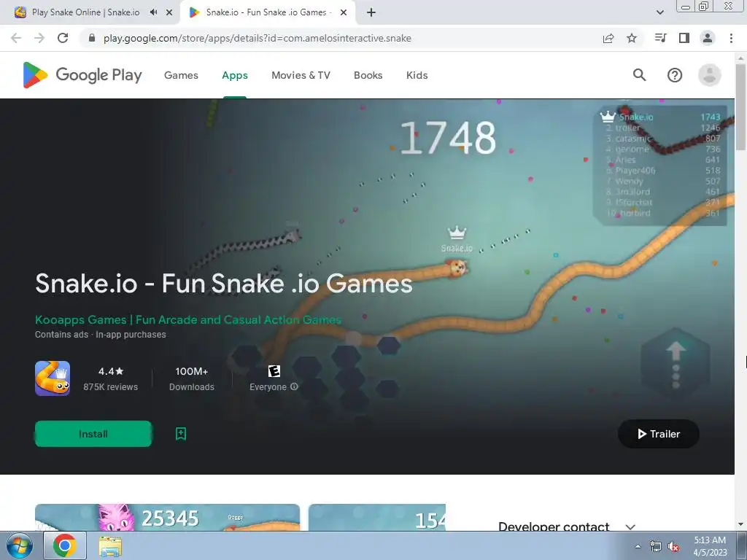Add Snake.io to wishlist bookmark icon
The width and height of the screenshot is (747, 560).
(181, 434)
